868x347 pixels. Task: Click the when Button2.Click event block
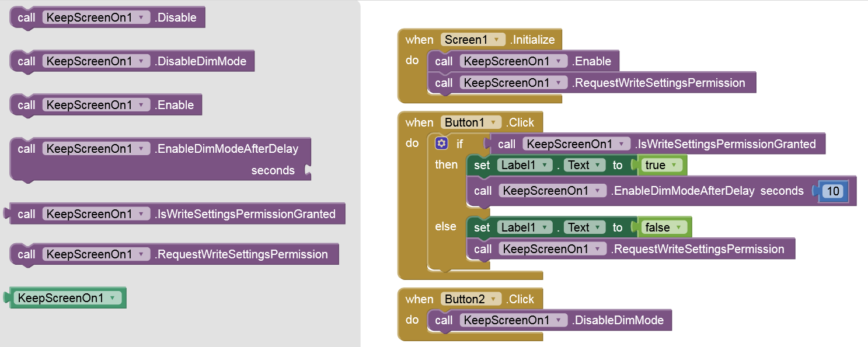(x=419, y=299)
